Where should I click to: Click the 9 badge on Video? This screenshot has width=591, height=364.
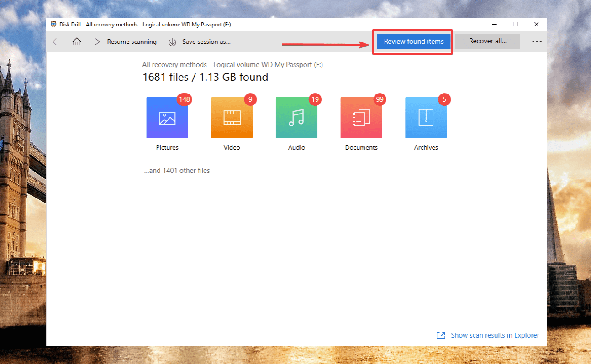click(x=250, y=99)
